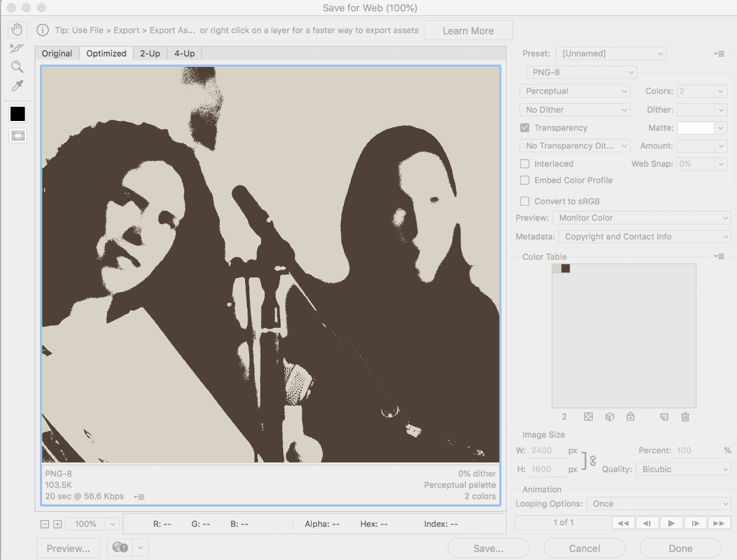Toggle slices visibility icon
The height and width of the screenshot is (560, 737).
(x=18, y=136)
